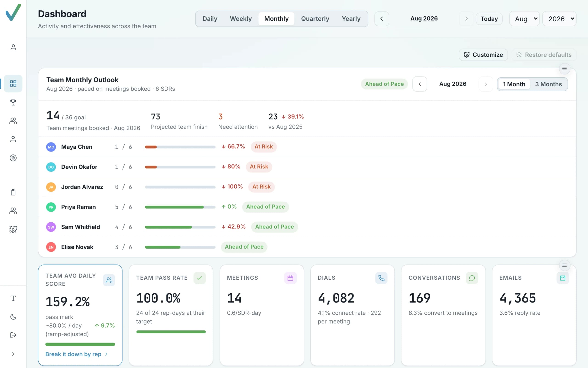Click Elise Novak's Ahead of Pace badge

(x=244, y=247)
